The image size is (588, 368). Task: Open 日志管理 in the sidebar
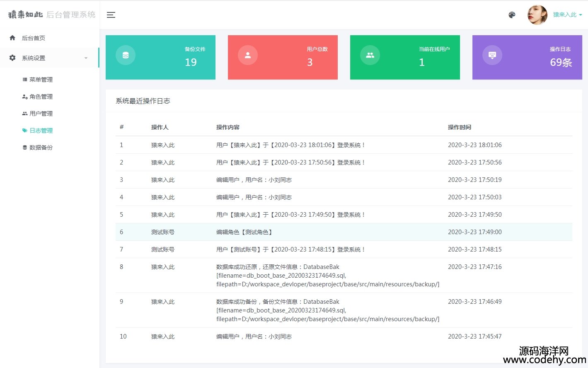tap(41, 131)
